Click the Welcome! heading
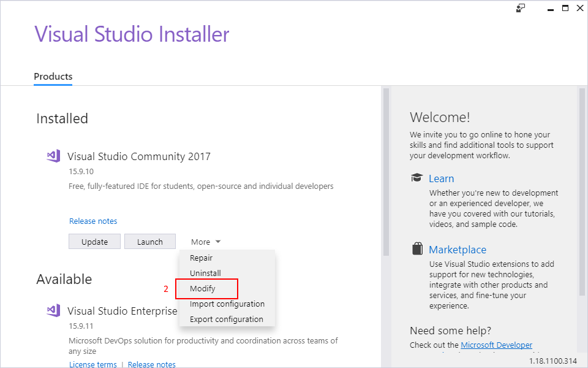The height and width of the screenshot is (368, 588). point(440,118)
